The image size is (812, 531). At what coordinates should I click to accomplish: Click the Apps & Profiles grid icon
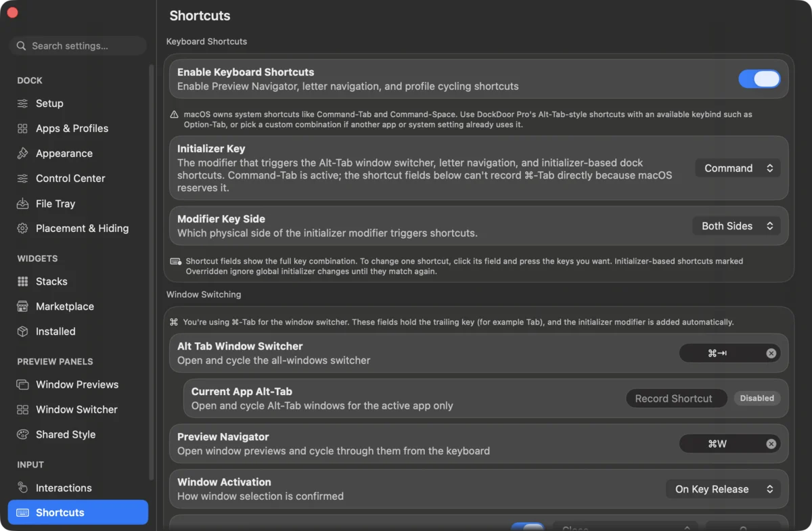tap(22, 129)
